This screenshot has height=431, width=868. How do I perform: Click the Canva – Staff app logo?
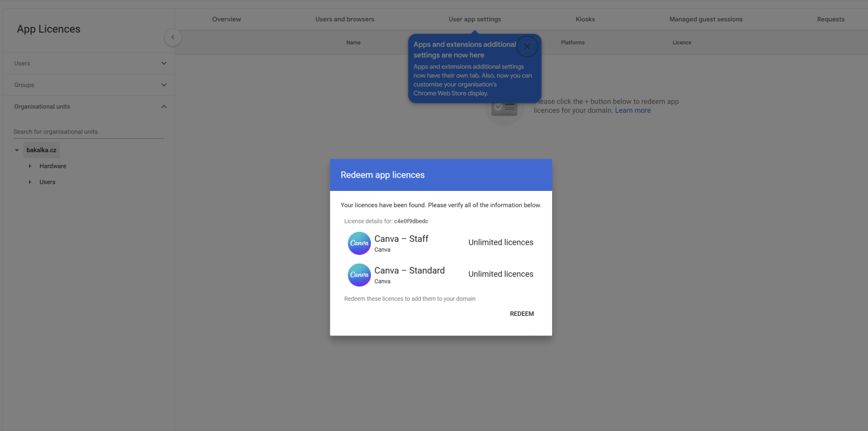tap(359, 244)
